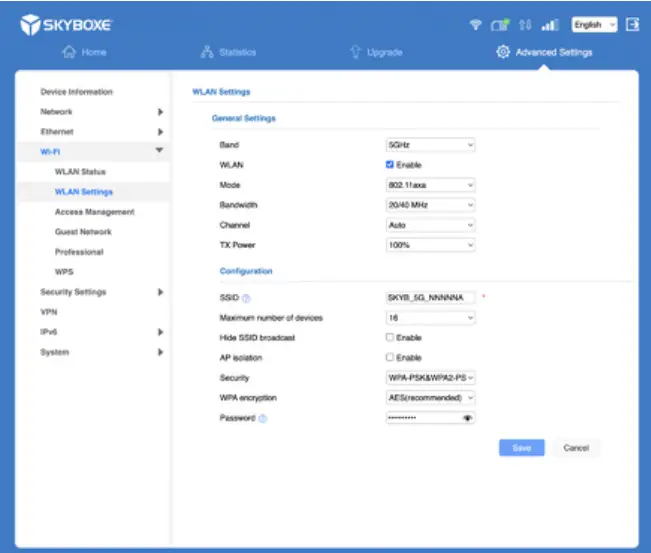
Task: Open Guest Network in the sidebar
Action: pos(83,232)
